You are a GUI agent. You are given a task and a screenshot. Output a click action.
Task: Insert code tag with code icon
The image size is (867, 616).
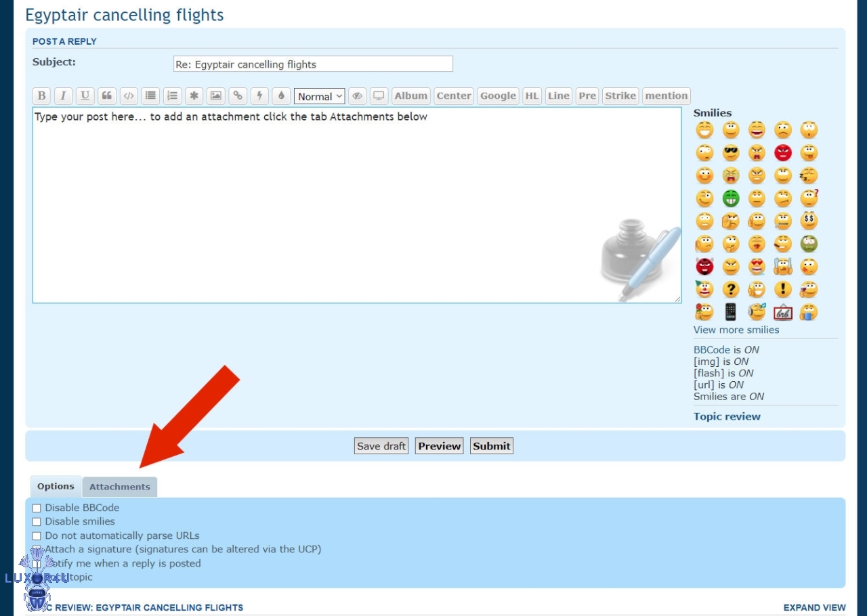pyautogui.click(x=128, y=96)
